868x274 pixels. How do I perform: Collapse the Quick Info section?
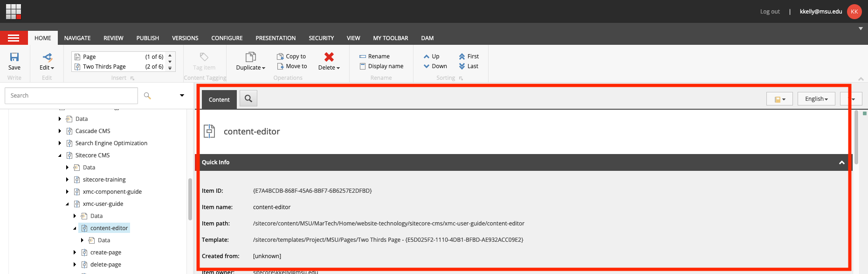tap(841, 162)
